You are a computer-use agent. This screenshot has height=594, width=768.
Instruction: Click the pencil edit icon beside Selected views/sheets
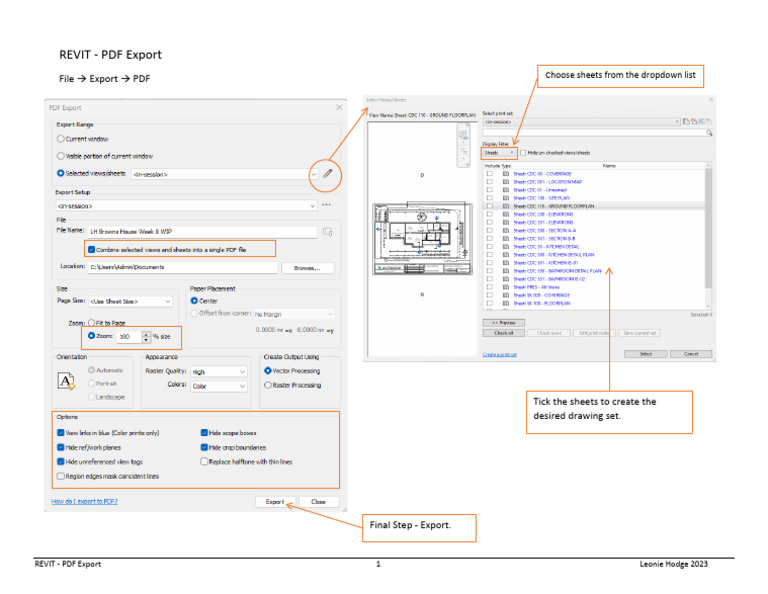pos(328,173)
